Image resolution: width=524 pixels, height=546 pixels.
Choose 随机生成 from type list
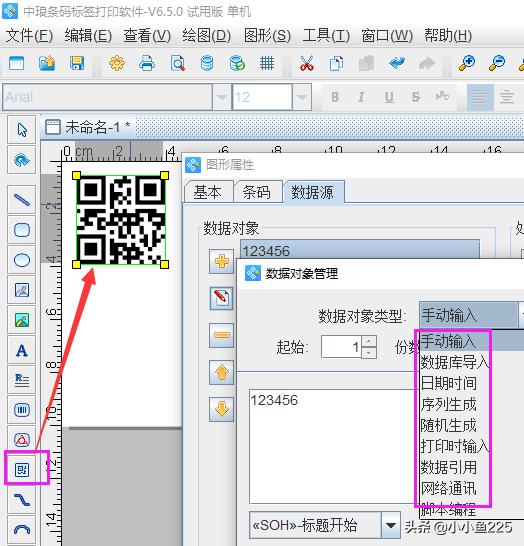point(448,425)
